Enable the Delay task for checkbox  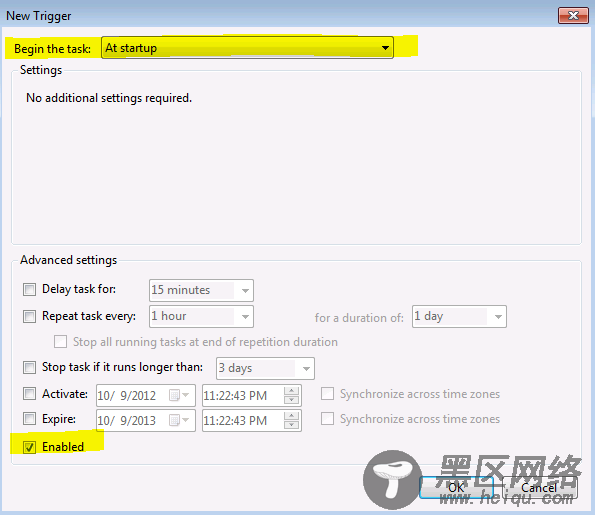29,290
